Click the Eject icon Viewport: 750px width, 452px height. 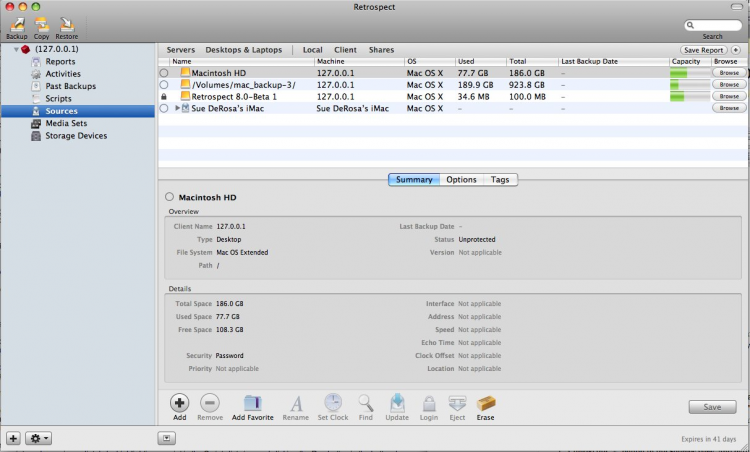point(457,403)
